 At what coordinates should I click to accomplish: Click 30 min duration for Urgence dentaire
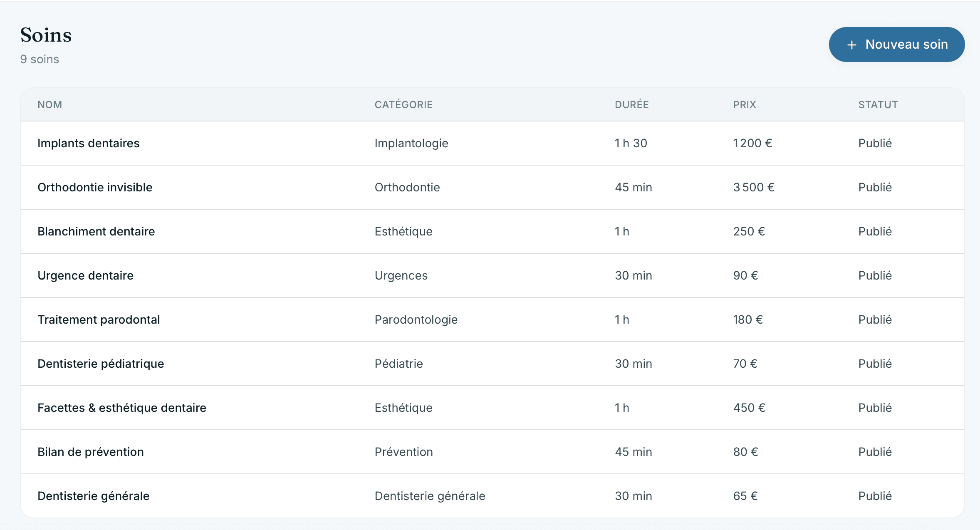pyautogui.click(x=634, y=275)
